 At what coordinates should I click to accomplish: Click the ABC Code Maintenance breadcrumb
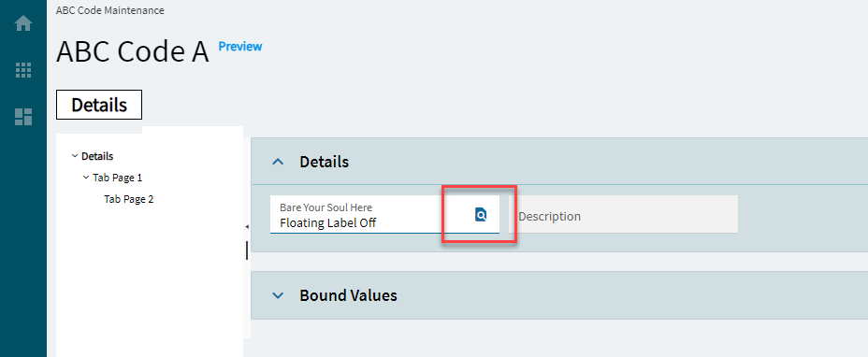(110, 10)
